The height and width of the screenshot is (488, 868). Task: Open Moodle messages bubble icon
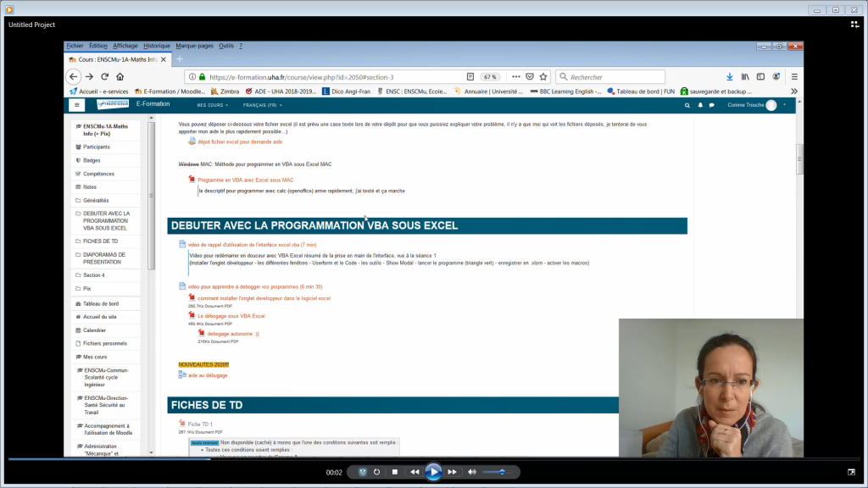coord(712,105)
